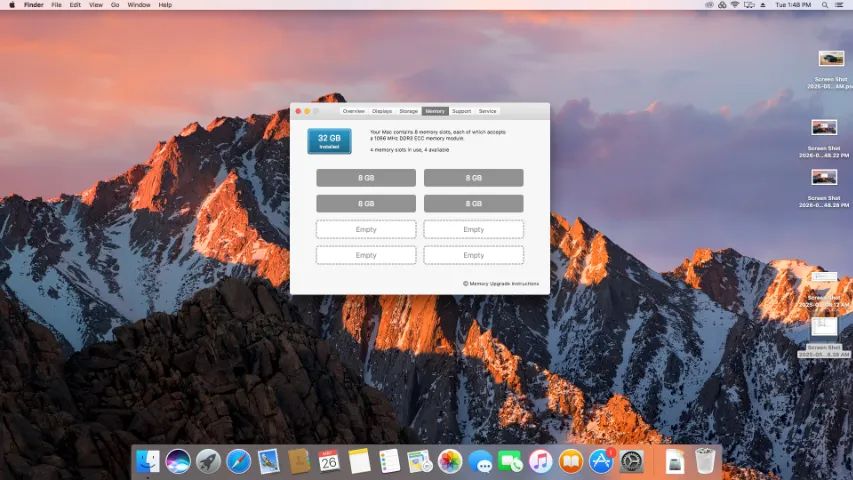Open the Calendar app showing 26
The width and height of the screenshot is (853, 480).
coord(329,461)
